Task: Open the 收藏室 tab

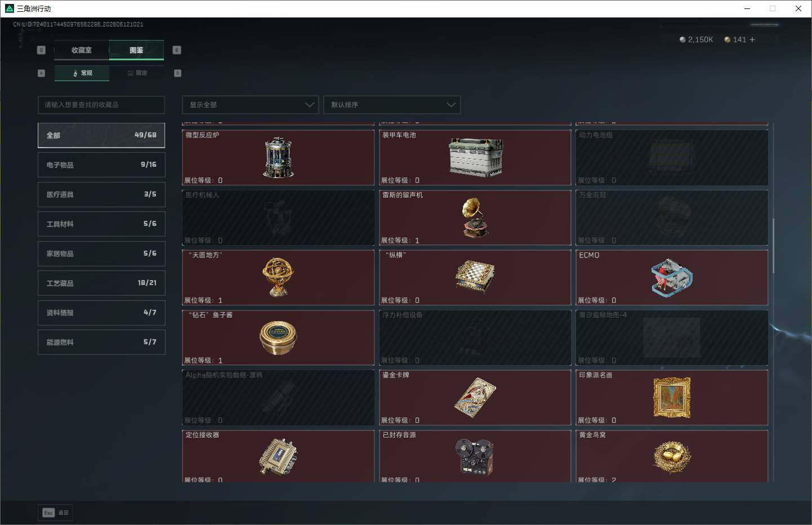Action: coord(82,50)
